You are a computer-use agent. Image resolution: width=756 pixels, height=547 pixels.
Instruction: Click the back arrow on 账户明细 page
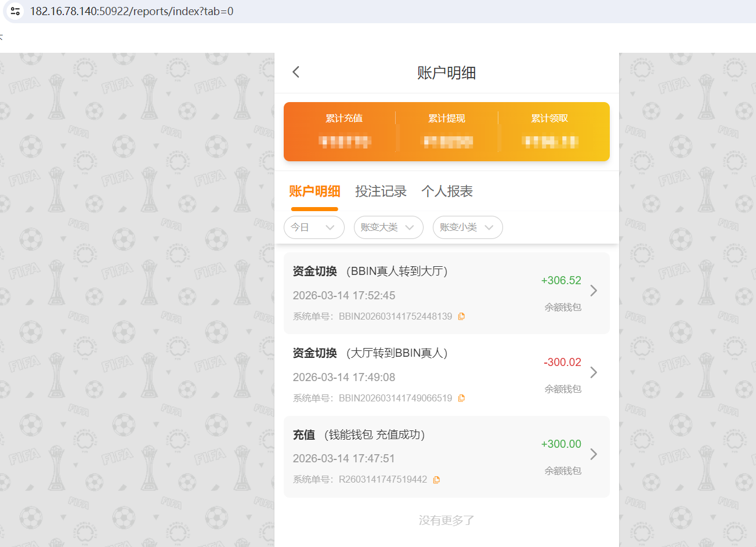point(296,71)
